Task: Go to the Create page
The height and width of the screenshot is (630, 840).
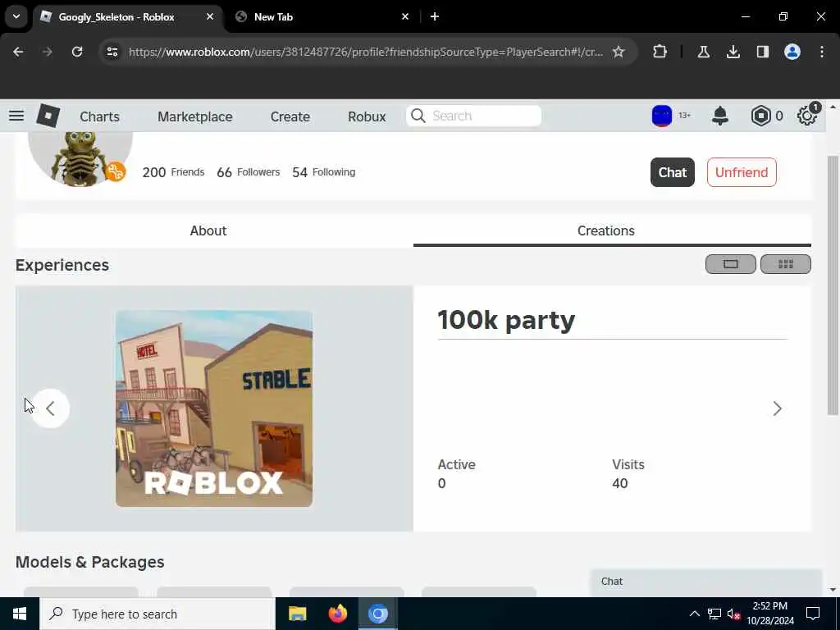Action: click(290, 116)
